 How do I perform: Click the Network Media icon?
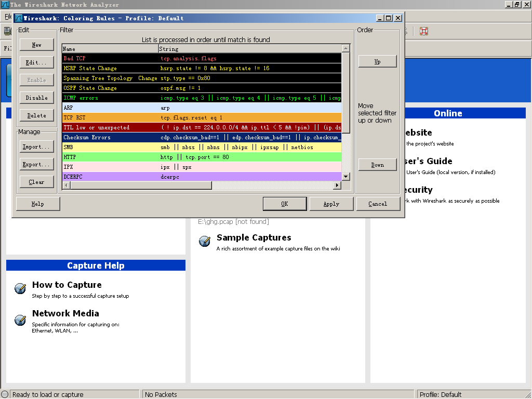tap(20, 320)
